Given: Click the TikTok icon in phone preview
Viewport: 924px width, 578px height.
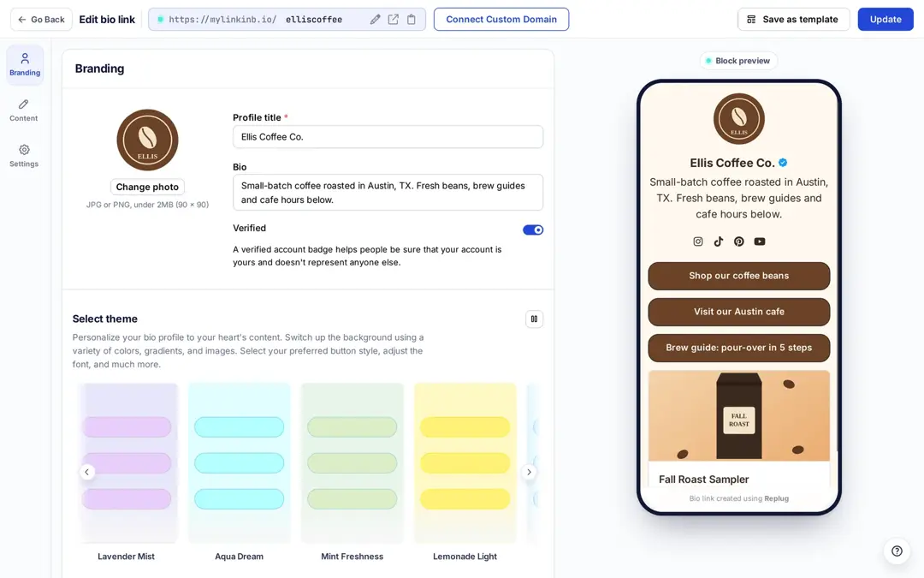Looking at the screenshot, I should pos(719,241).
